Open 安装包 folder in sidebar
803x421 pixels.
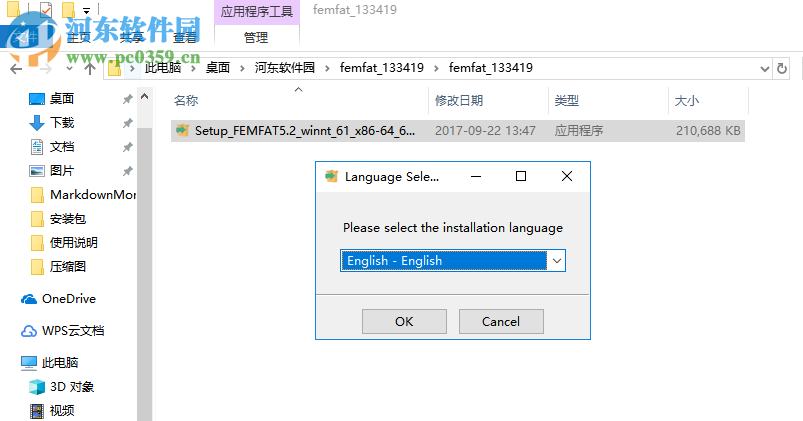click(68, 219)
